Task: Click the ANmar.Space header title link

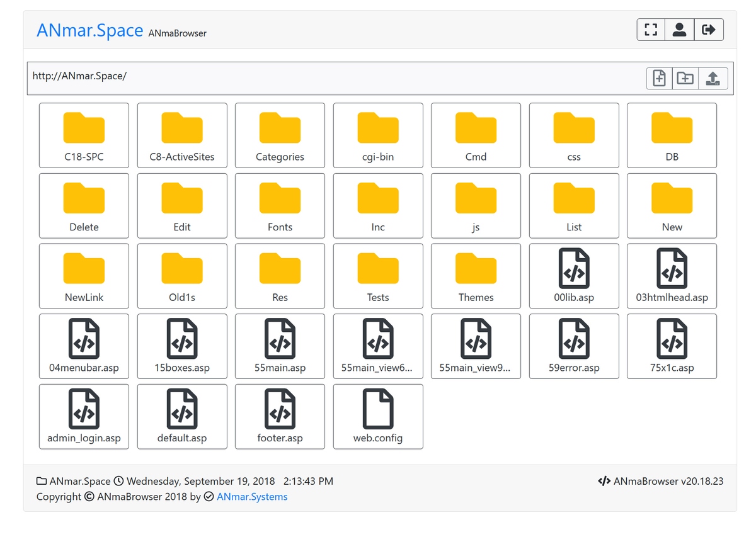Action: tap(89, 30)
